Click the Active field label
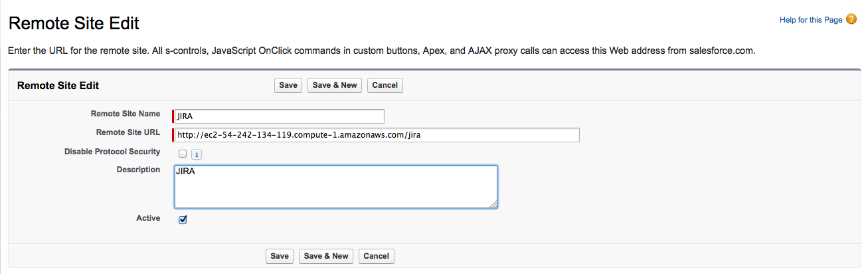 coord(148,218)
